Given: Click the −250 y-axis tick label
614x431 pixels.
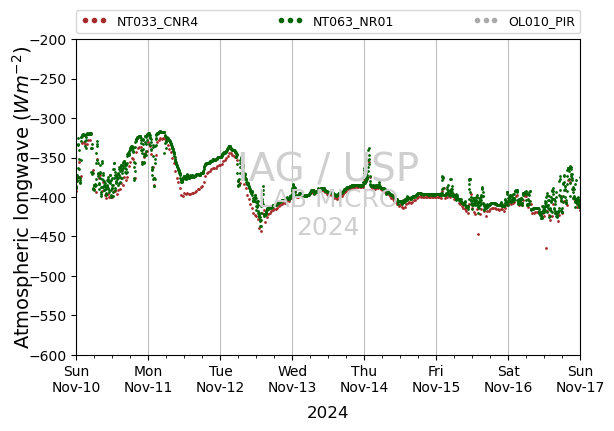Looking at the screenshot, I should click(x=50, y=79).
